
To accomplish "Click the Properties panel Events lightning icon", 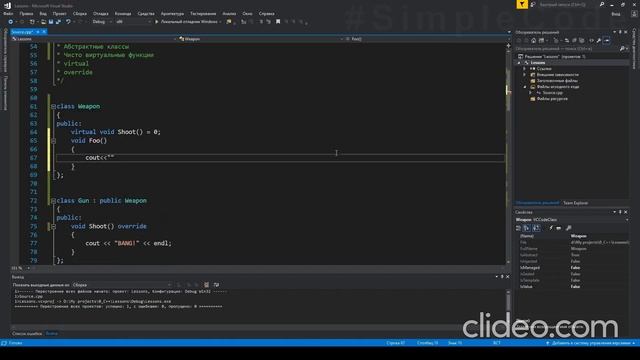I will click(x=551, y=228).
